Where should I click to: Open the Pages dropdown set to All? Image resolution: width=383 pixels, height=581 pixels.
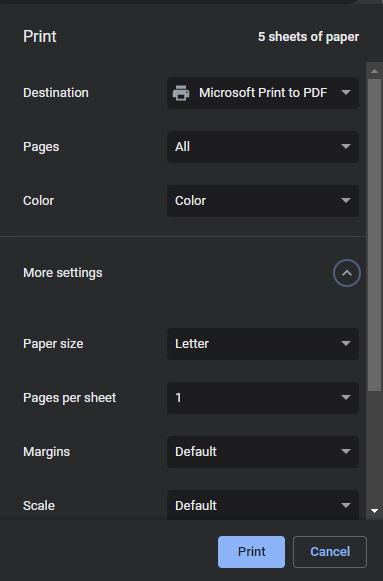pos(263,147)
